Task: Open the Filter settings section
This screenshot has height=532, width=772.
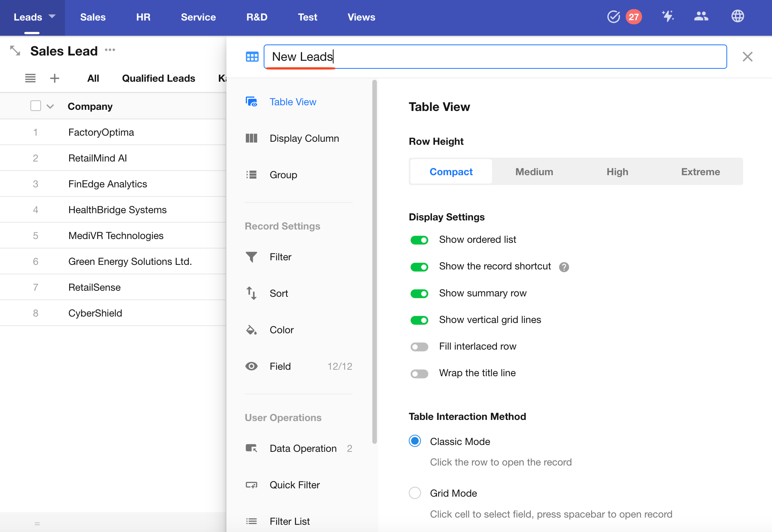Action: click(280, 257)
